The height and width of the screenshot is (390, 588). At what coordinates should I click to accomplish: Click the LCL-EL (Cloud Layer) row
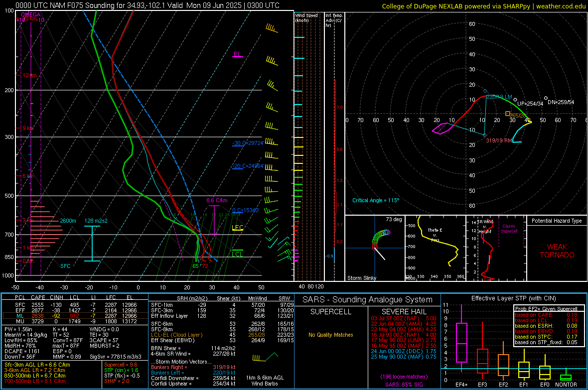click(222, 335)
